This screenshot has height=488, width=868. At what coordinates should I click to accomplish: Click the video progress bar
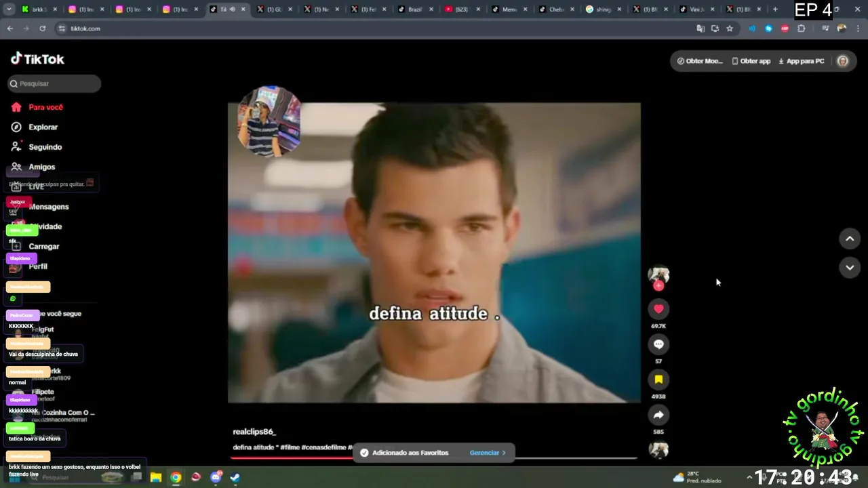[434, 458]
